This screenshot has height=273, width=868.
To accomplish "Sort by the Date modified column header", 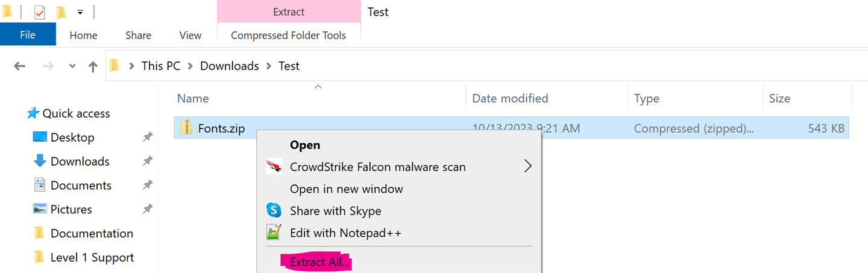I will point(510,98).
